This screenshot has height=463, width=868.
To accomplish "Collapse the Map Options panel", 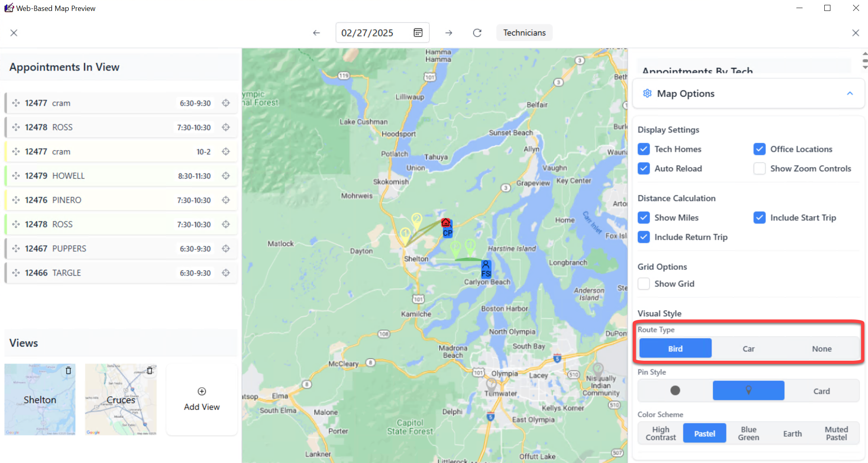I will 850,93.
